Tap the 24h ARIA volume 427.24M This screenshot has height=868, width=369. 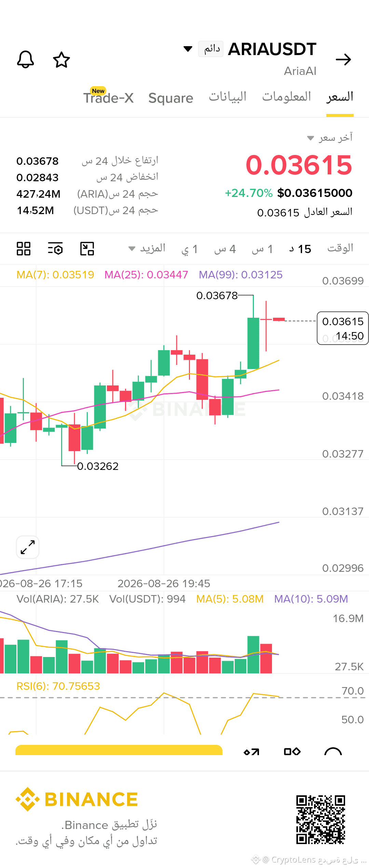39,194
